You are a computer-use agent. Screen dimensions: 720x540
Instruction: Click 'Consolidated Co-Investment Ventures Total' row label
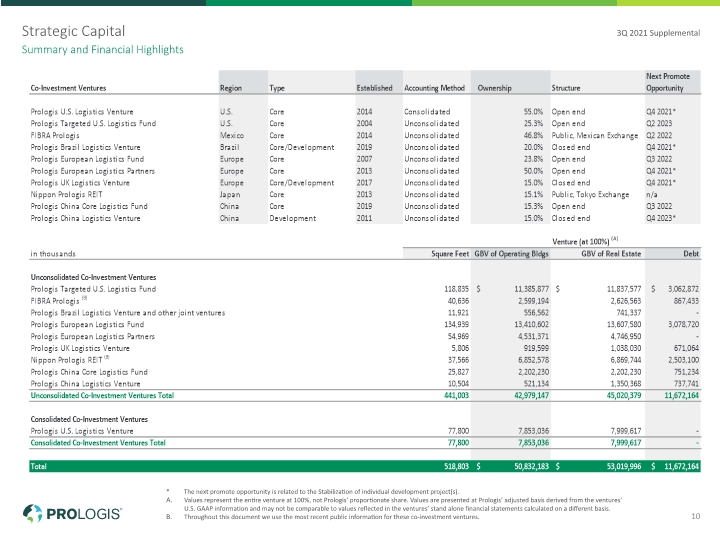(x=98, y=443)
